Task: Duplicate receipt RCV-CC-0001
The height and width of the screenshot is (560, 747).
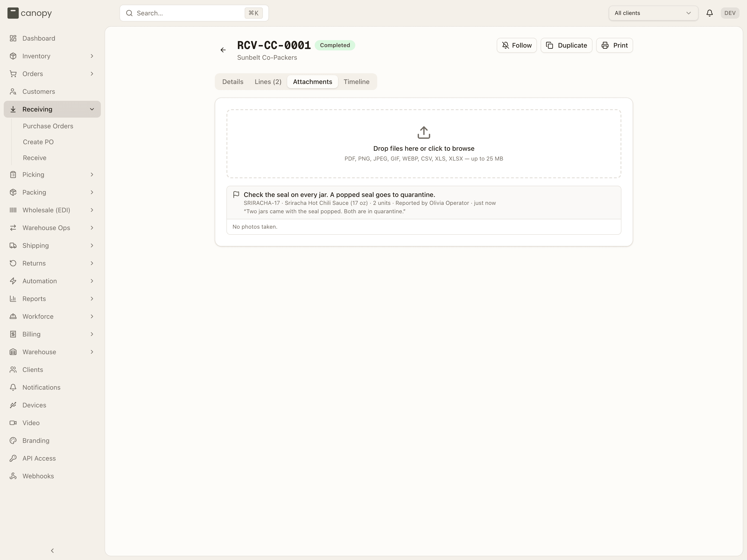Action: click(x=566, y=45)
